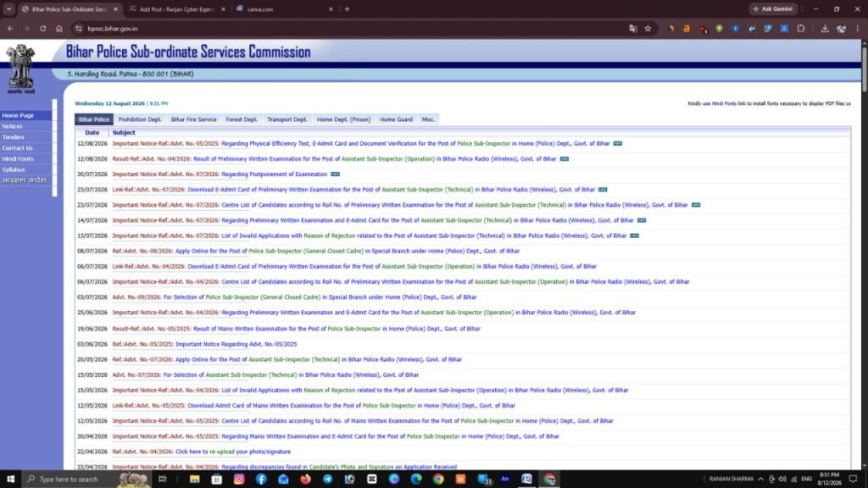Click the Date column header
The image size is (868, 488).
[92, 132]
